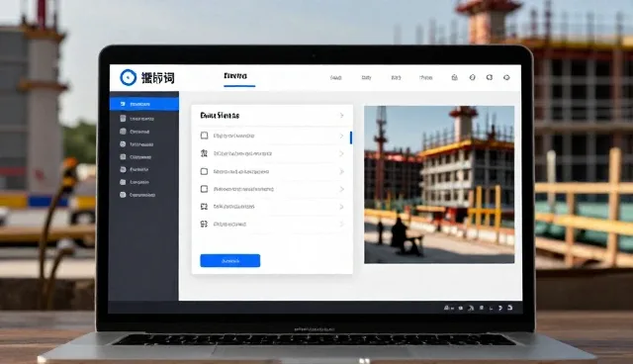Viewport: 633px width, 364px height.
Task: Click the bag-shaped icon in the header
Action: pyautogui.click(x=455, y=77)
